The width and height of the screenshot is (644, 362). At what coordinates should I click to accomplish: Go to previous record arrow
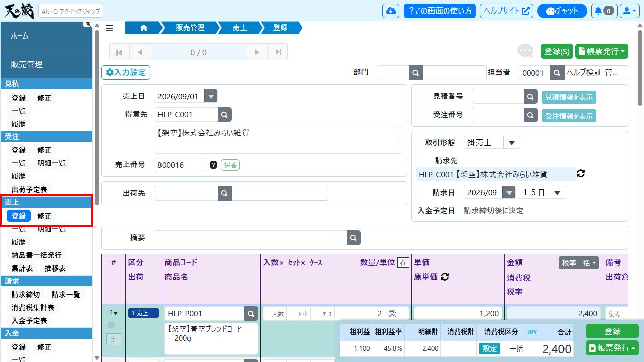pos(140,52)
